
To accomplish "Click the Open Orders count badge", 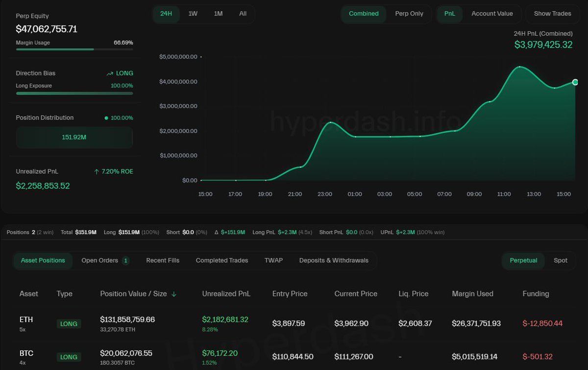I will (125, 261).
